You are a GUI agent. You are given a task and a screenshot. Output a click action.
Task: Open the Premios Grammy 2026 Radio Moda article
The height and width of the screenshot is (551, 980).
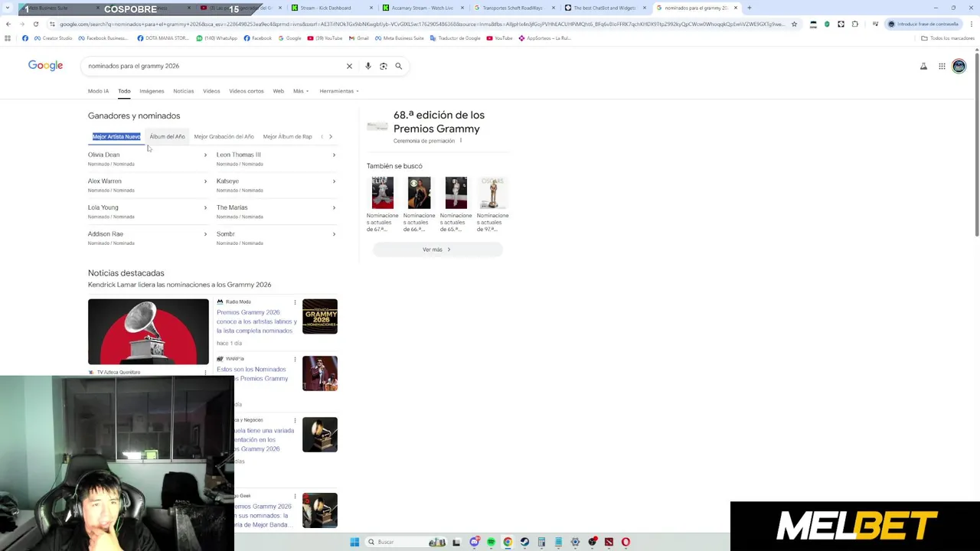click(256, 321)
